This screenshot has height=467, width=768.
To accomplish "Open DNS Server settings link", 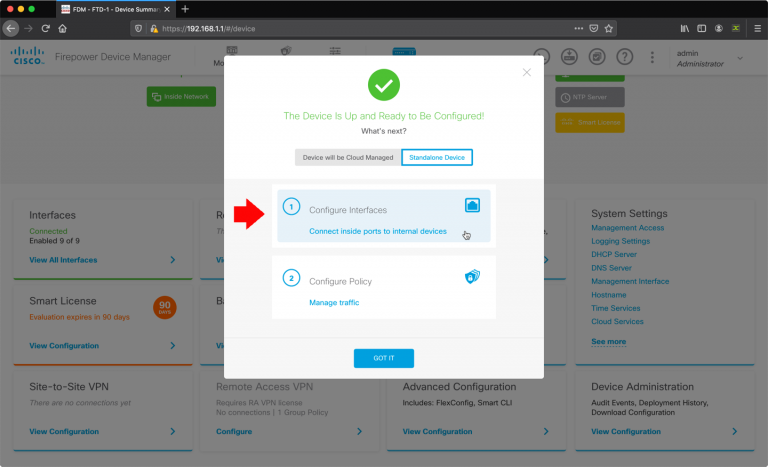I will tap(611, 268).
